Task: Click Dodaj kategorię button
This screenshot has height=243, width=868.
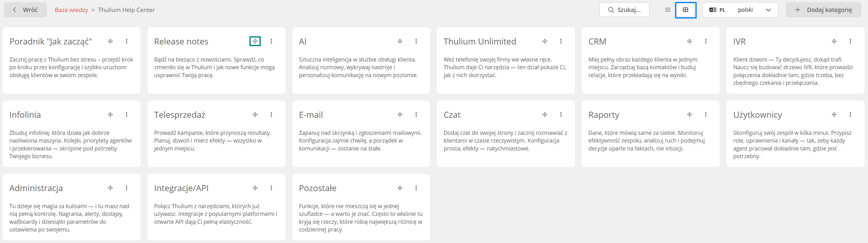Action: (x=823, y=10)
